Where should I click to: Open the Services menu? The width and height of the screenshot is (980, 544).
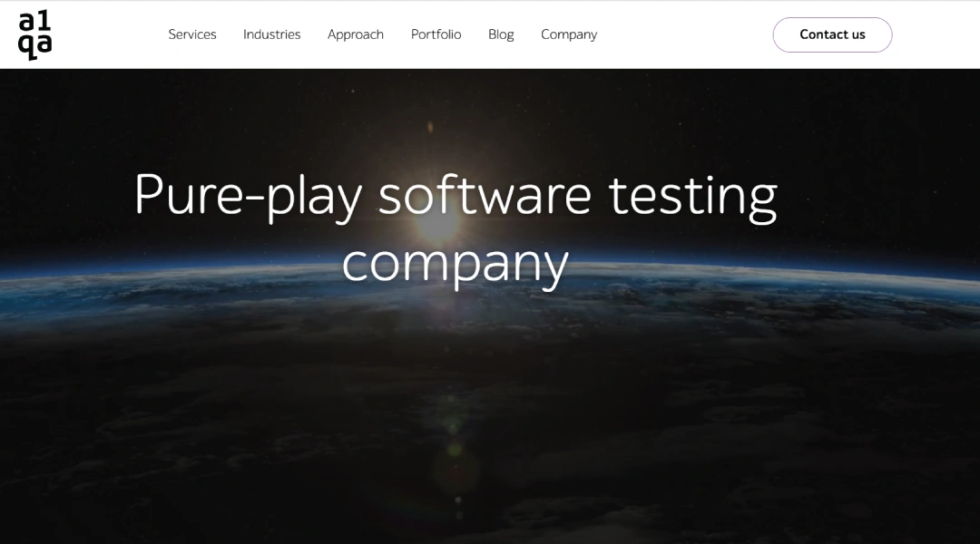click(x=192, y=34)
